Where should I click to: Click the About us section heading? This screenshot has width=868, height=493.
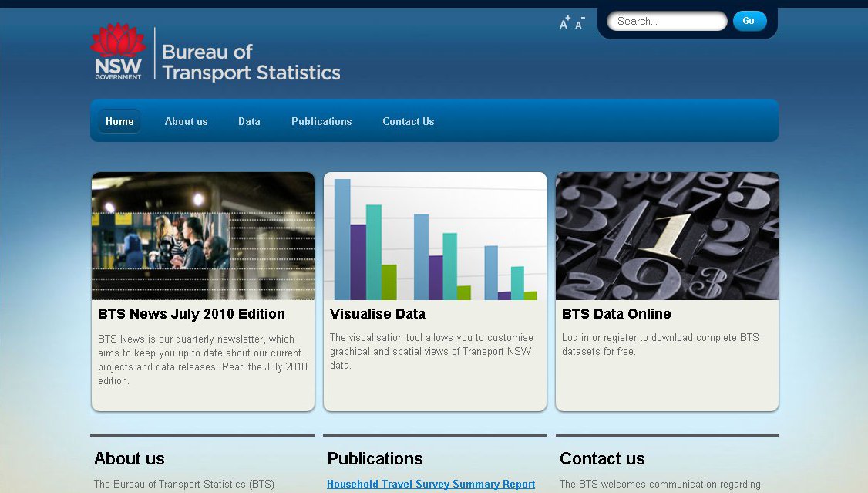click(129, 459)
